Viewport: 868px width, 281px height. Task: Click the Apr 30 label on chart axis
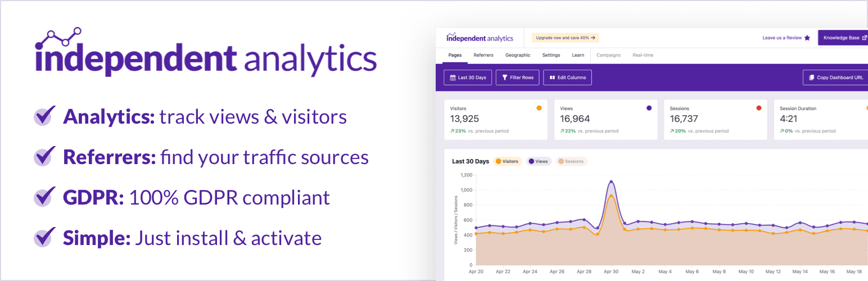tap(611, 271)
